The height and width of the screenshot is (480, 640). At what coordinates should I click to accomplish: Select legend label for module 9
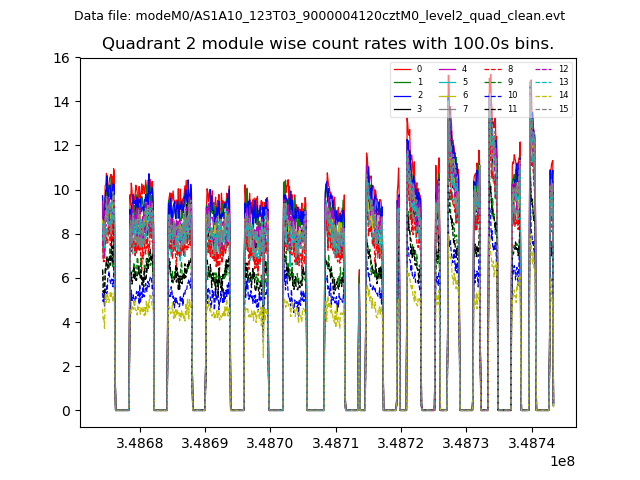pyautogui.click(x=510, y=82)
